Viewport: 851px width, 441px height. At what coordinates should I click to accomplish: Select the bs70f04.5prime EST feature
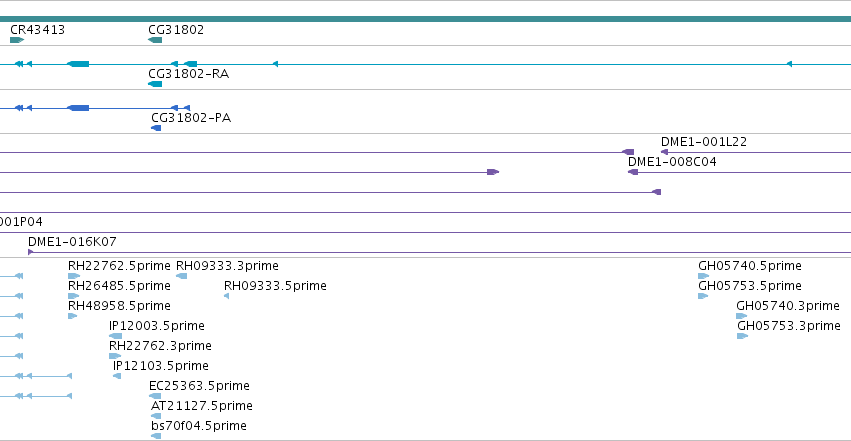(156, 436)
